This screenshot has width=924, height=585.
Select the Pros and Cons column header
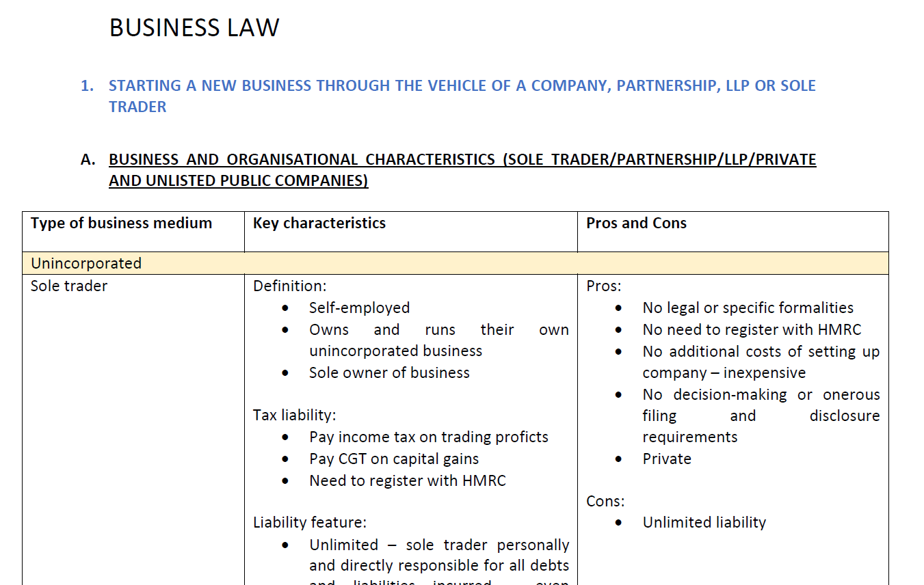click(733, 232)
